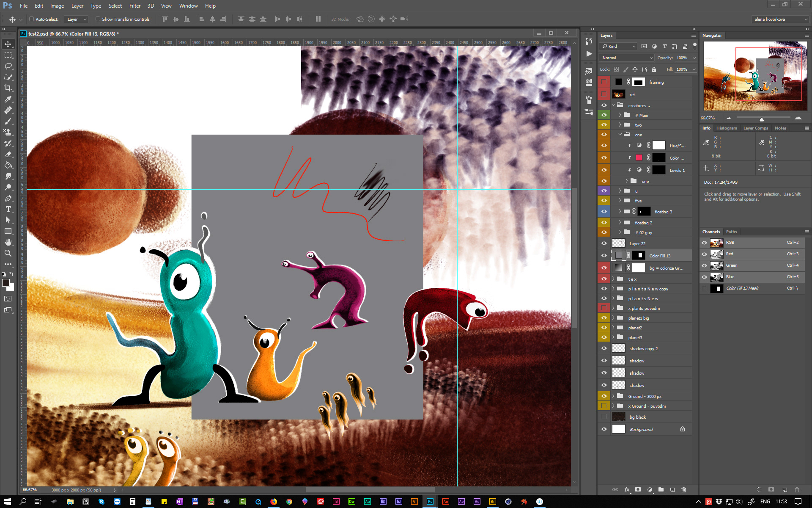
Task: Select the Dodge tool
Action: point(8,187)
